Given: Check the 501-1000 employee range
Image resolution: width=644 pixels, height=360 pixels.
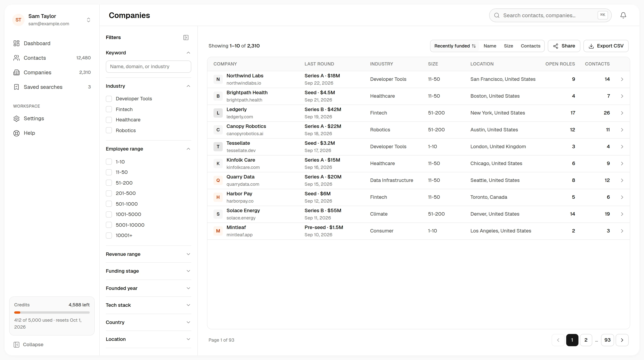Looking at the screenshot, I should (109, 204).
